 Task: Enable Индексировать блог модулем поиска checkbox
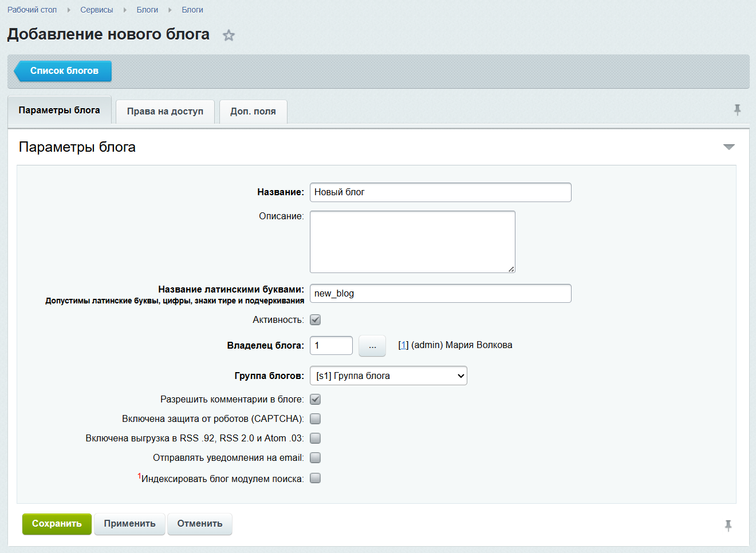(x=315, y=479)
